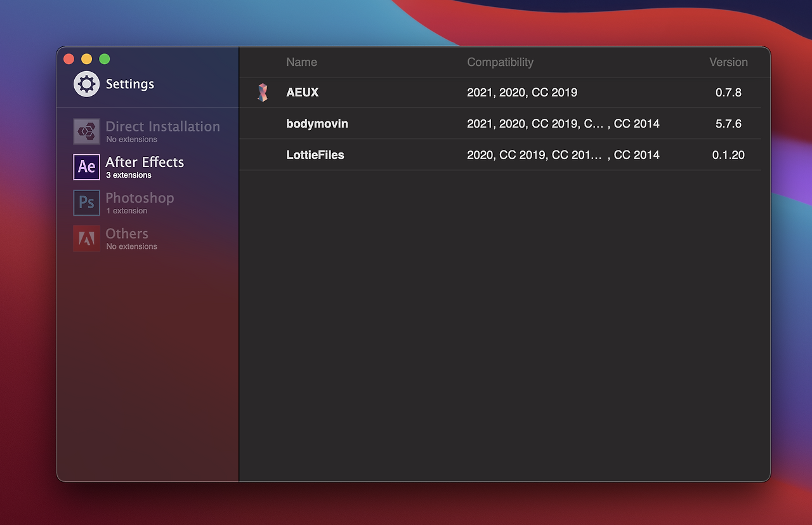Select Direct Installation in sidebar
This screenshot has height=525, width=812.
[163, 126]
